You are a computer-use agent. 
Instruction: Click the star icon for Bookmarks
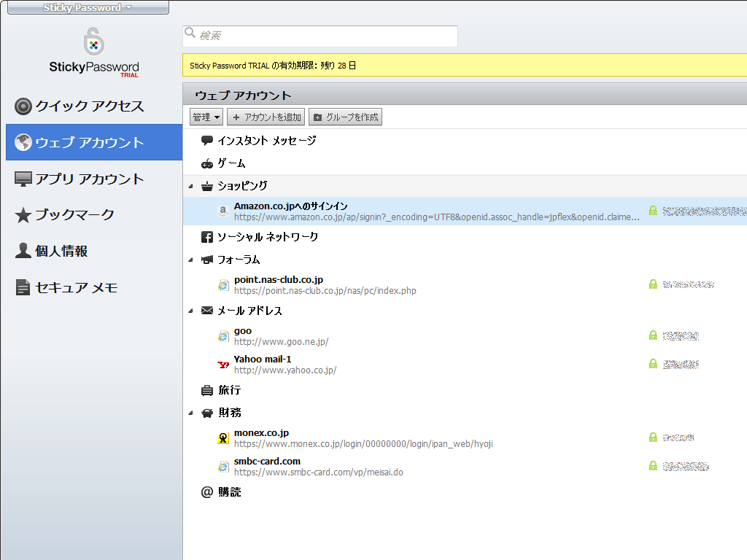point(23,215)
